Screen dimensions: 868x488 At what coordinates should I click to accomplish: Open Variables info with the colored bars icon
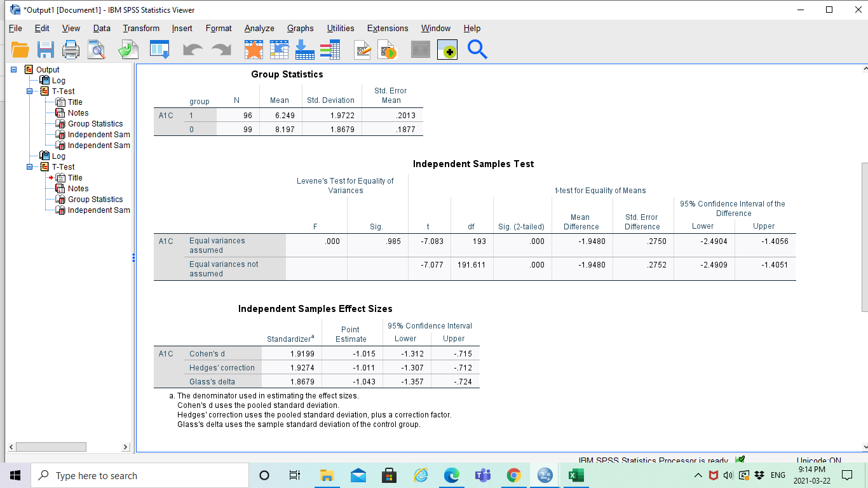point(330,50)
